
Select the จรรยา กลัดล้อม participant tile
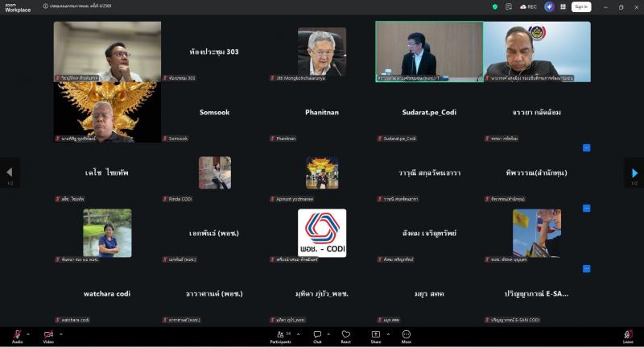click(537, 112)
